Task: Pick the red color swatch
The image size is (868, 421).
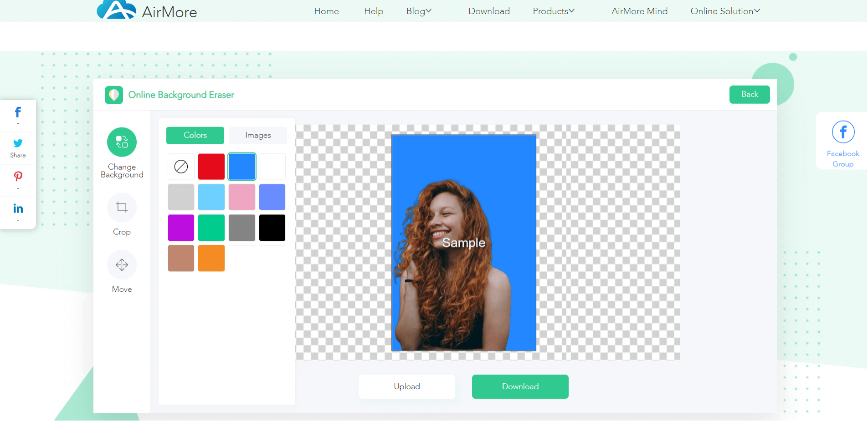Action: 211,167
